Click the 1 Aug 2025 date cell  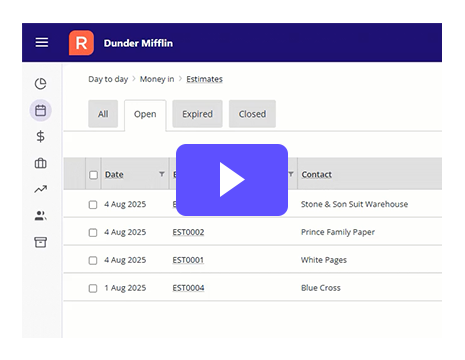point(125,288)
